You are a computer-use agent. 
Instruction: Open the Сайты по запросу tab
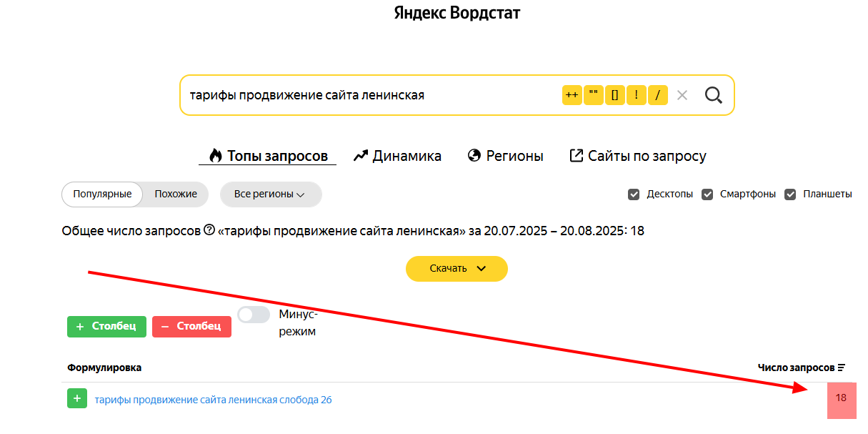(638, 156)
